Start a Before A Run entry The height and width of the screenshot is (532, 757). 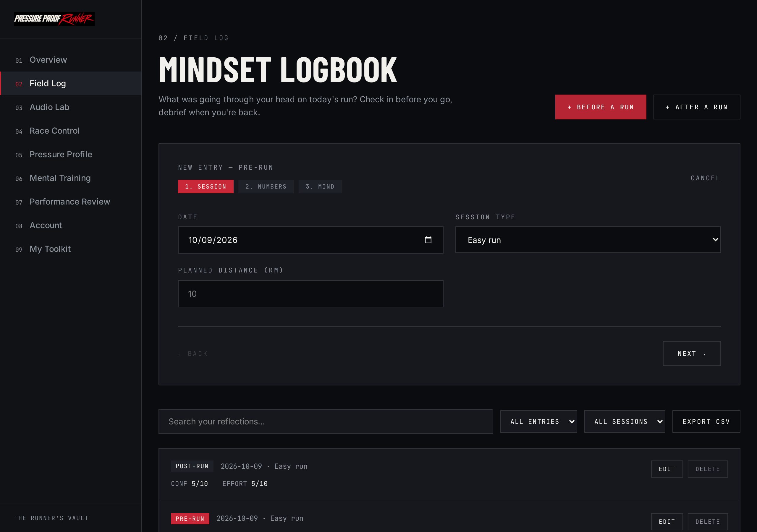tap(600, 107)
